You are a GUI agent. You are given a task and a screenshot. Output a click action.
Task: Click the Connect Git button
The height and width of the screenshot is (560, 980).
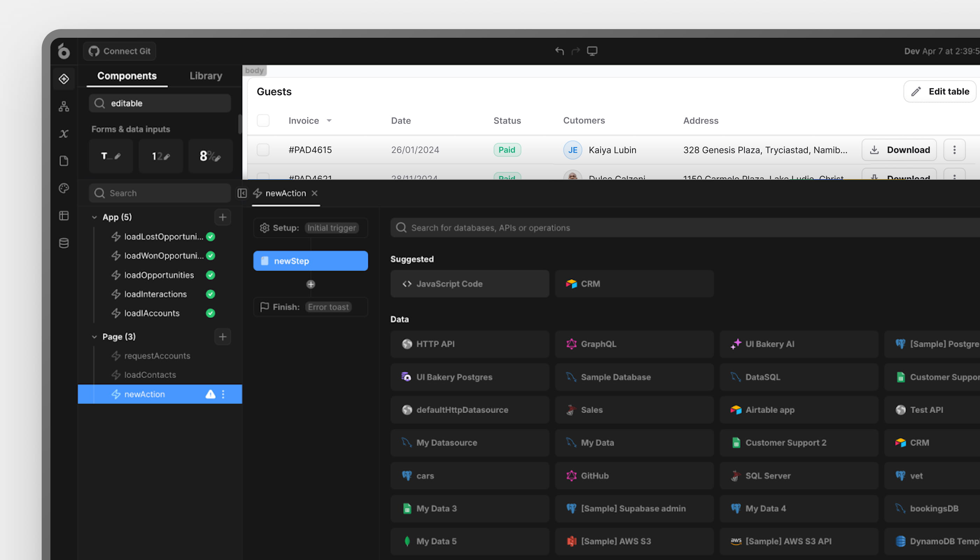[x=120, y=51]
